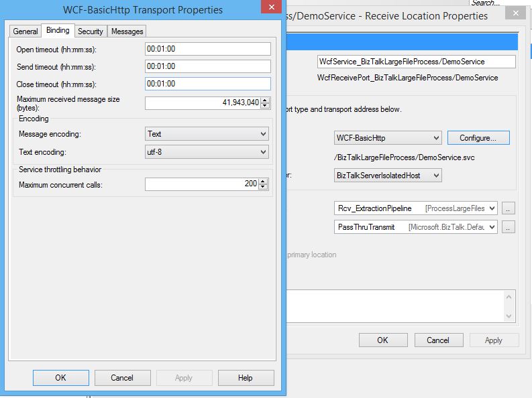Click the description scrollbar up arrow
The image size is (532, 398).
(x=509, y=297)
